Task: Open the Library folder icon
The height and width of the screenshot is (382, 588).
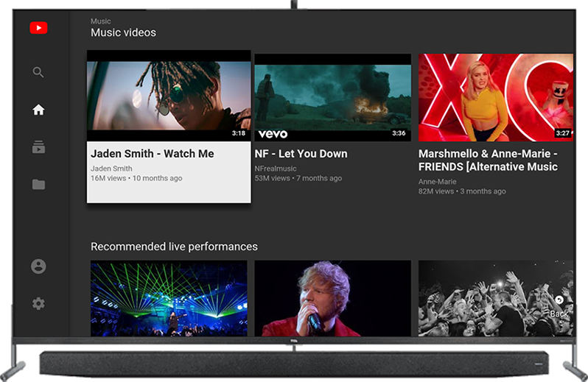Action: tap(38, 184)
